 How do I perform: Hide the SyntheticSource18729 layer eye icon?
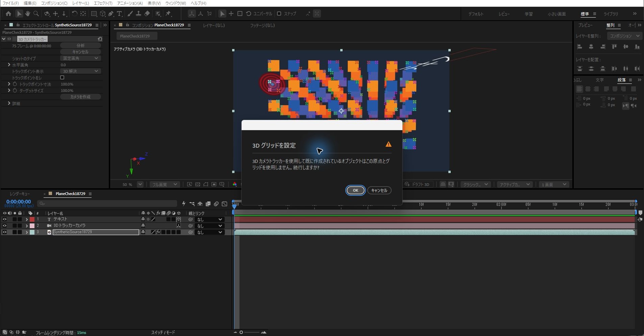click(4, 232)
